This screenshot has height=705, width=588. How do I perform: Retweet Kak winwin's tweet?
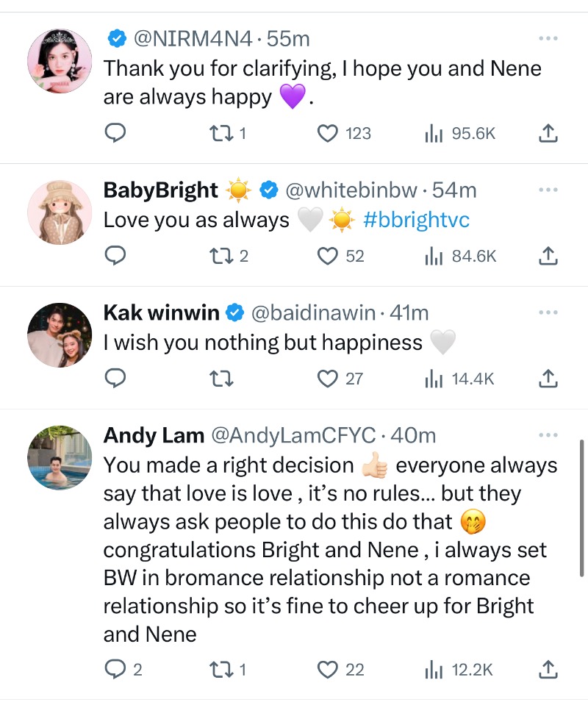[x=218, y=379]
